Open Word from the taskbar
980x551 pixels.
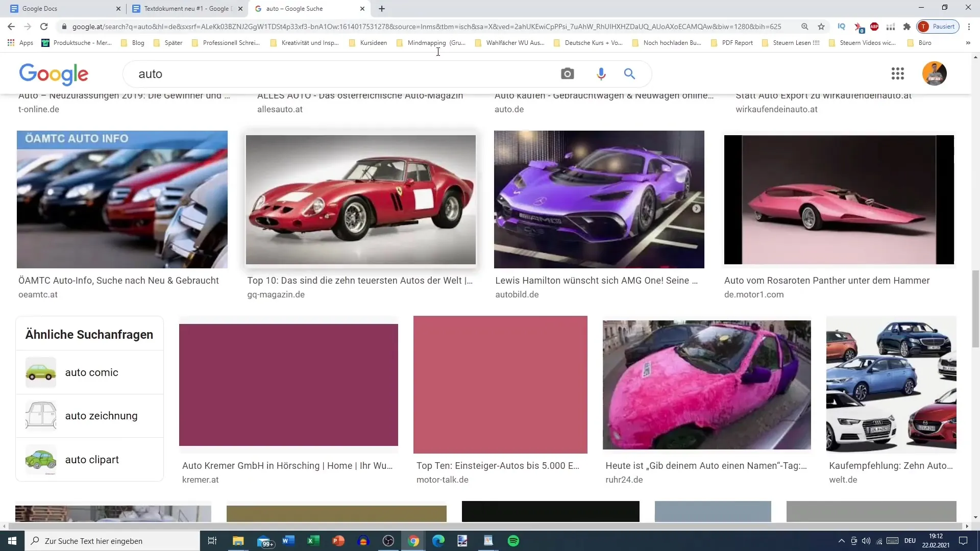[288, 541]
